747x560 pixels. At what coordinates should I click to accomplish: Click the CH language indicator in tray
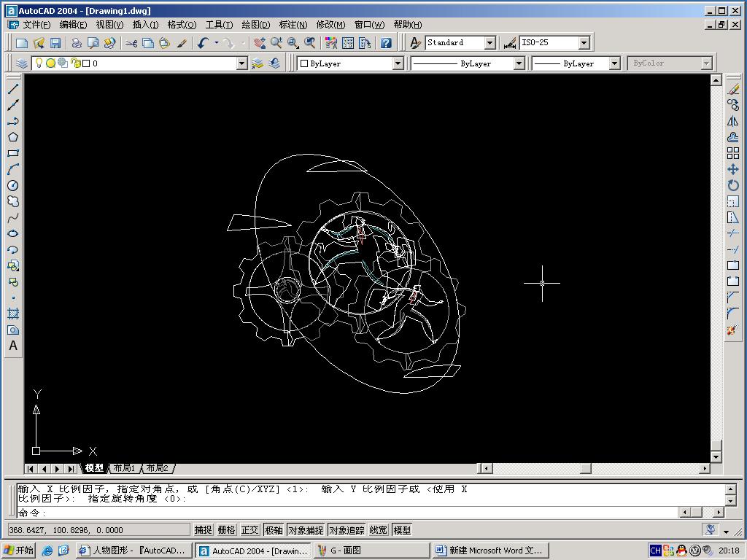(x=656, y=551)
